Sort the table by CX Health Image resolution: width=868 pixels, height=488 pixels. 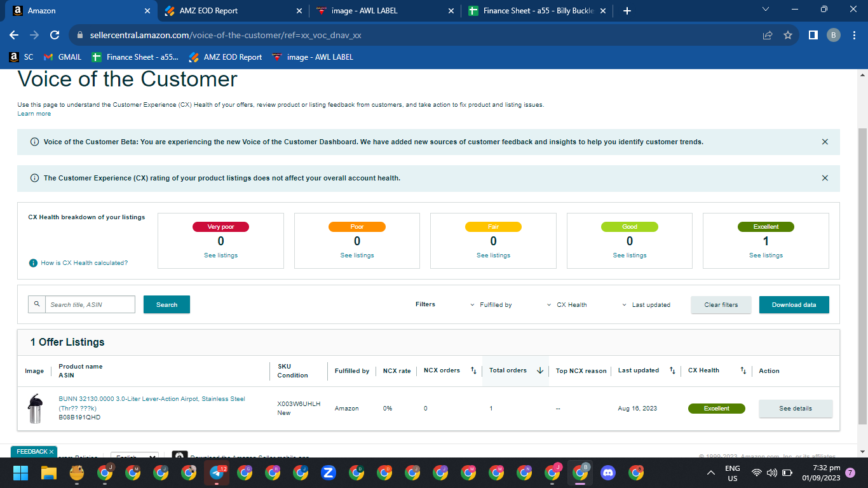click(743, 370)
